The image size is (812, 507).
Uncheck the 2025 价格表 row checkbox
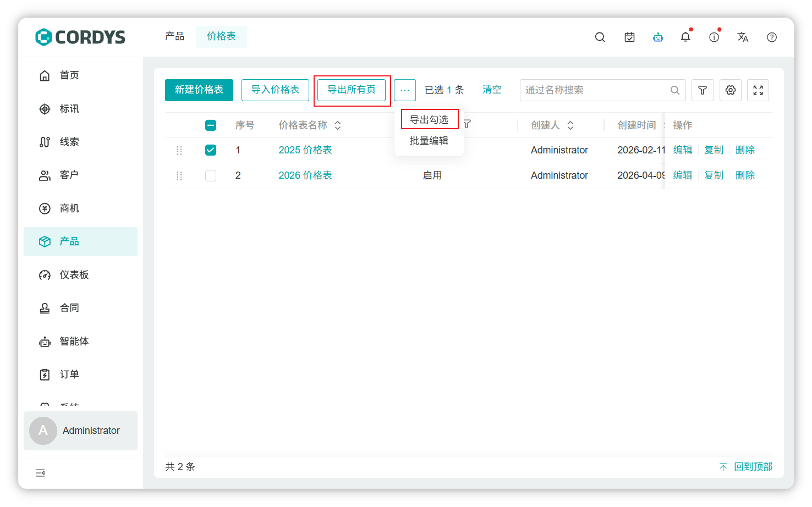211,150
